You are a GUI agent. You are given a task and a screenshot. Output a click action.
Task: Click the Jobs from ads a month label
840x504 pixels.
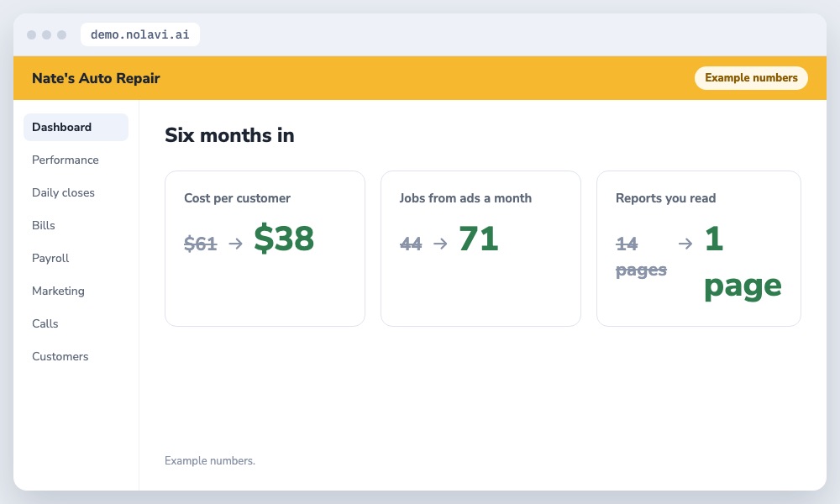(x=465, y=198)
